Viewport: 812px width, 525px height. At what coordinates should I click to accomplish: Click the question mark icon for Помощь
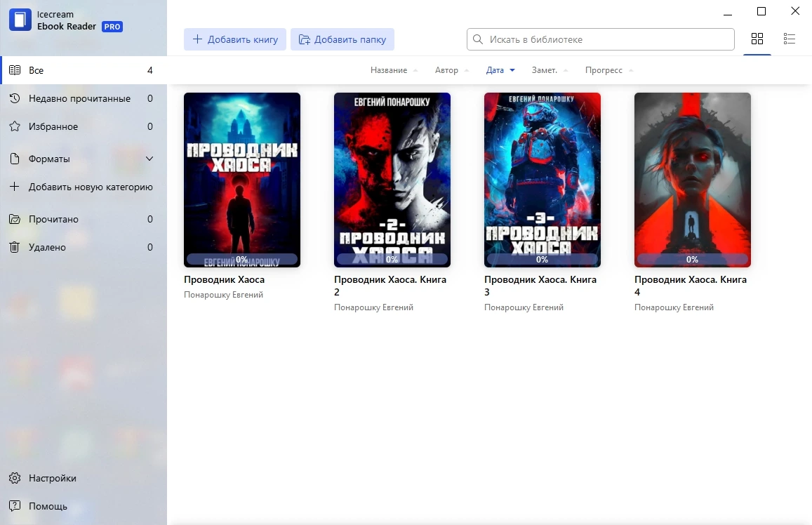[x=15, y=506]
